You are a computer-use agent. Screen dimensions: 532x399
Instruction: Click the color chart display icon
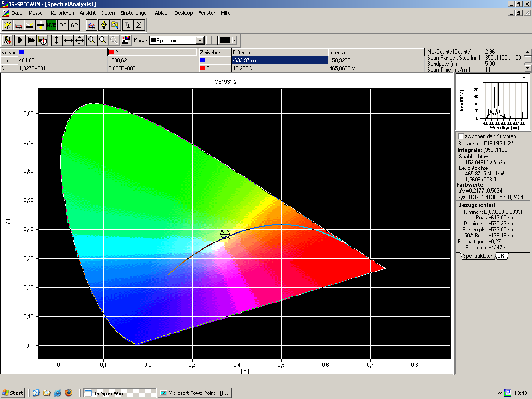pyautogui.click(x=126, y=40)
